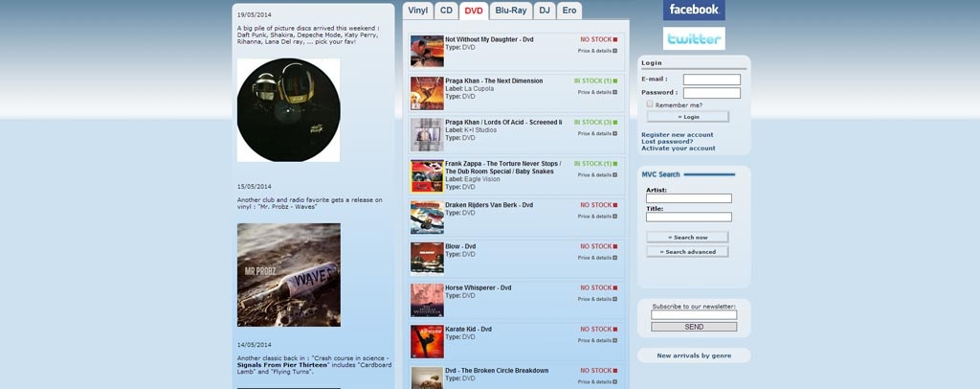Open New arrivals by genre
Image resolution: width=980 pixels, height=389 pixels.
(694, 355)
